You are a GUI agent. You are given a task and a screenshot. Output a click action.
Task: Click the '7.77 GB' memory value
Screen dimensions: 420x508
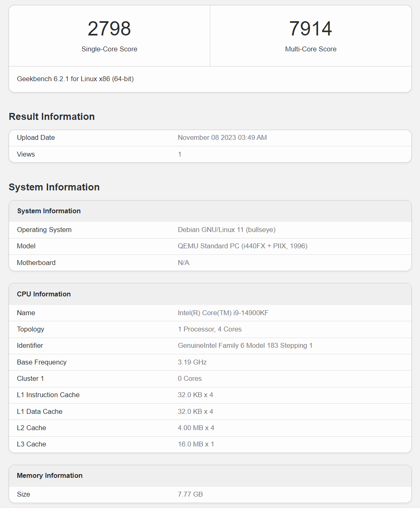(x=190, y=494)
